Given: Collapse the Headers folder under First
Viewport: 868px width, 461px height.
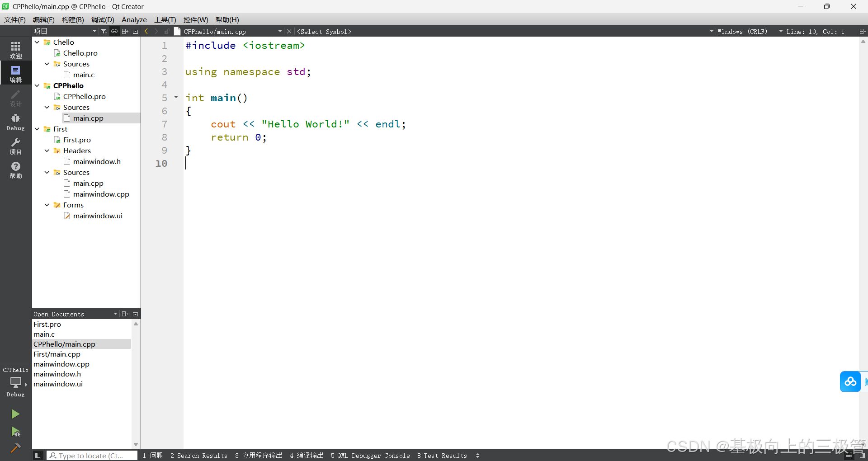Looking at the screenshot, I should point(47,151).
